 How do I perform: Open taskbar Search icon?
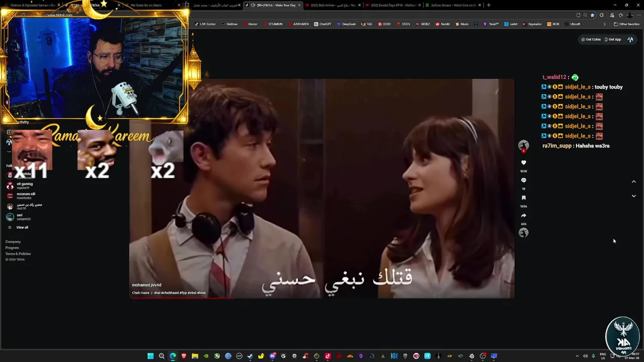(x=162, y=356)
